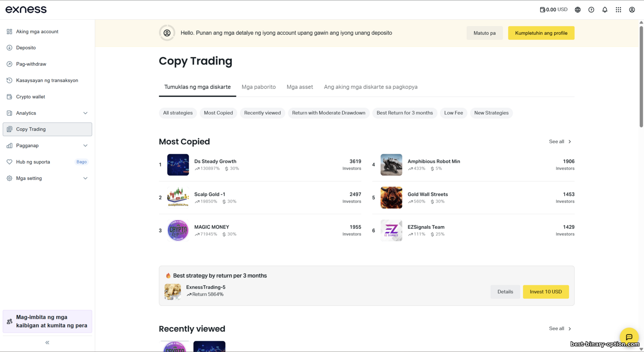Open the help question mark icon
The height and width of the screenshot is (352, 644).
591,9
